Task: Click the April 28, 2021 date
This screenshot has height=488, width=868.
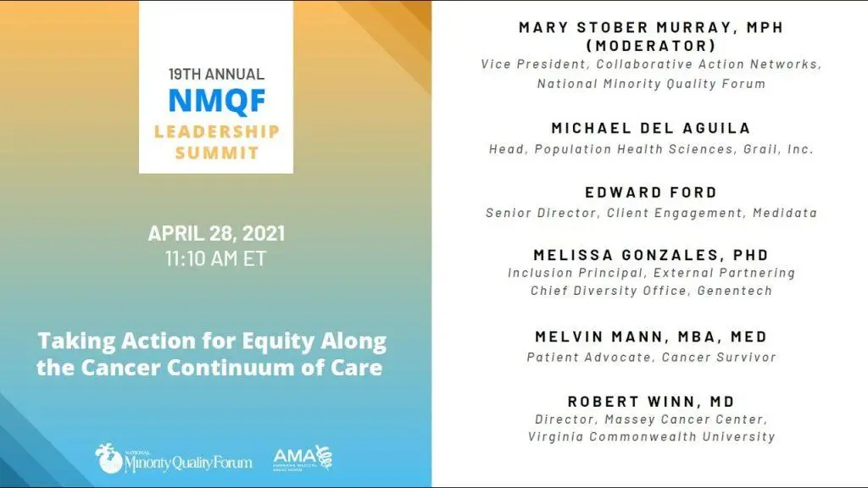Action: 216,233
